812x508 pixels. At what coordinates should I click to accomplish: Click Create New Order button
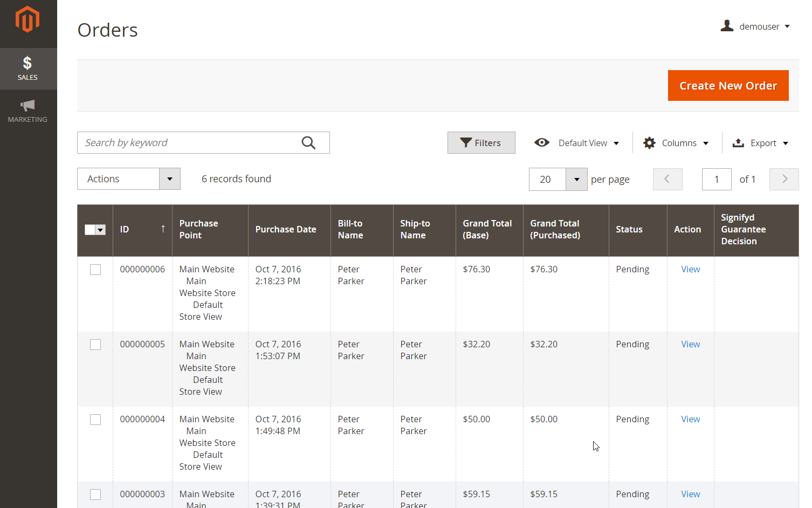point(728,86)
